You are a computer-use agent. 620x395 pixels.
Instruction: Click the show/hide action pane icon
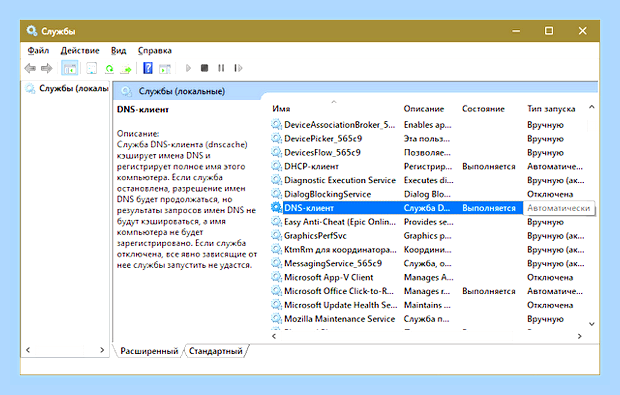pyautogui.click(x=164, y=68)
